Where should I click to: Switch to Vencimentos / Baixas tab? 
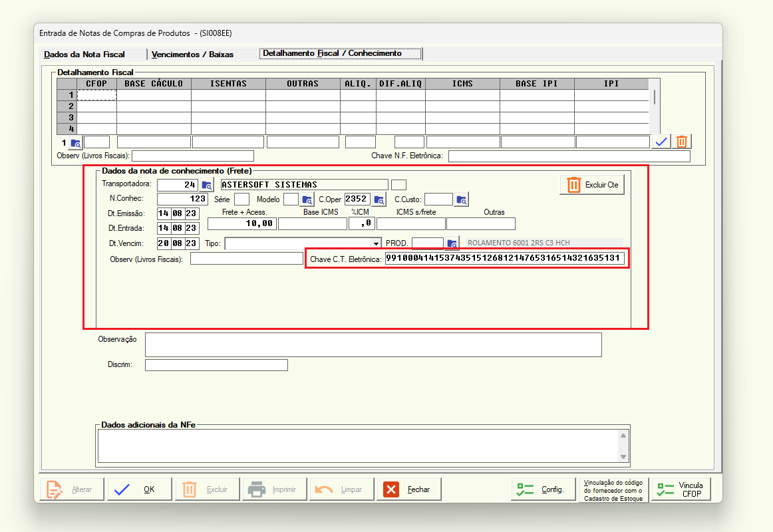click(192, 54)
